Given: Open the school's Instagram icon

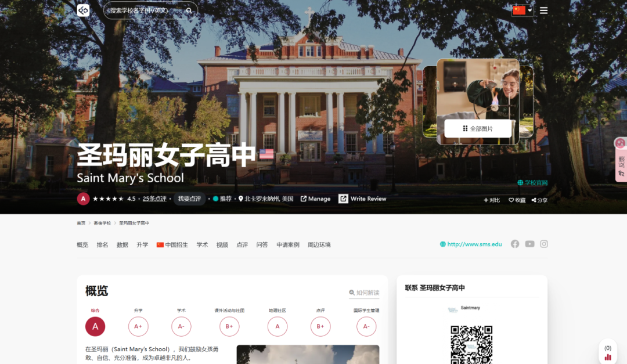Looking at the screenshot, I should point(544,244).
